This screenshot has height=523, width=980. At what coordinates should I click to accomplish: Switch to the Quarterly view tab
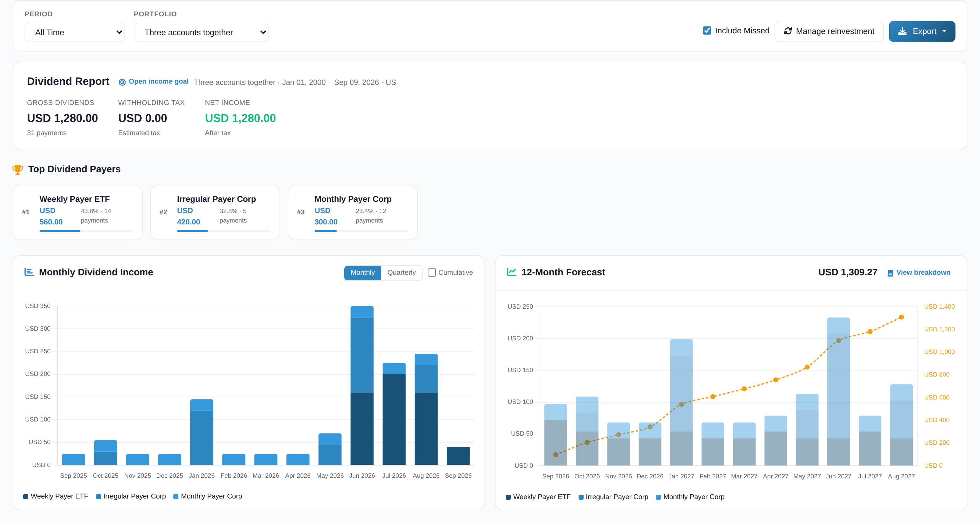pos(401,273)
